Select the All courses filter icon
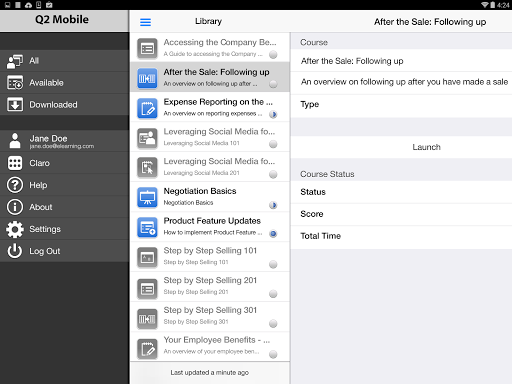512x384 pixels. (15, 61)
